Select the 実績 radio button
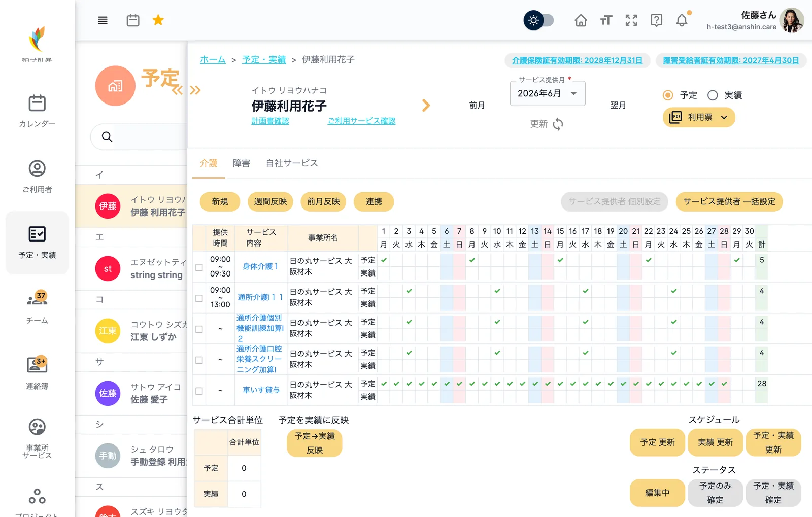 713,95
